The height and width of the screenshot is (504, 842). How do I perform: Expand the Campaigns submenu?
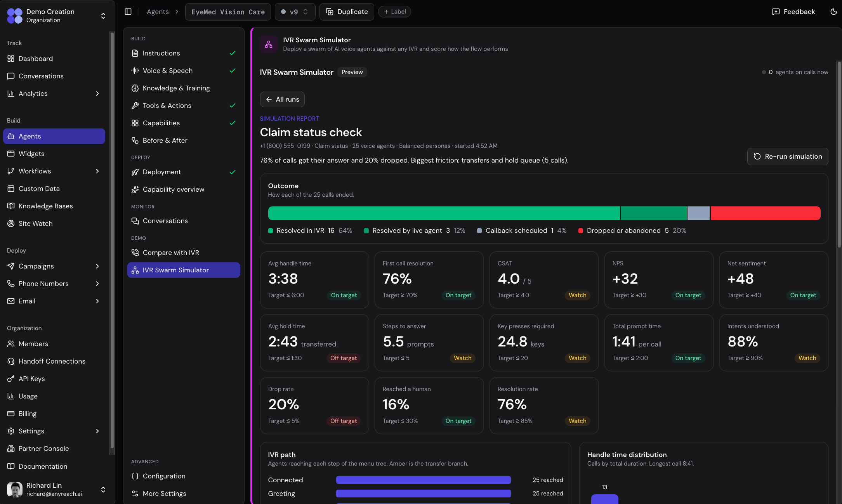[x=97, y=266]
